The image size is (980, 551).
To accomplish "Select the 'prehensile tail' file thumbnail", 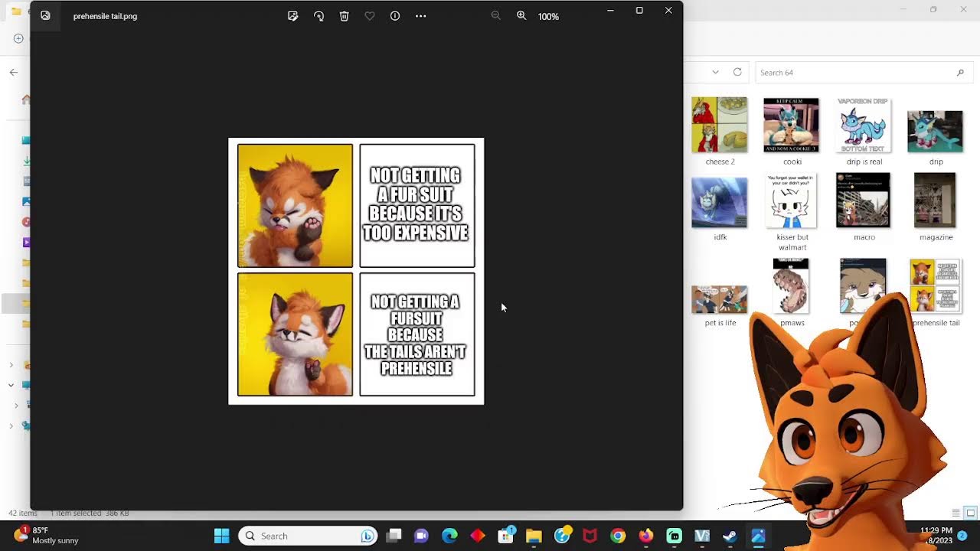I will [x=935, y=285].
